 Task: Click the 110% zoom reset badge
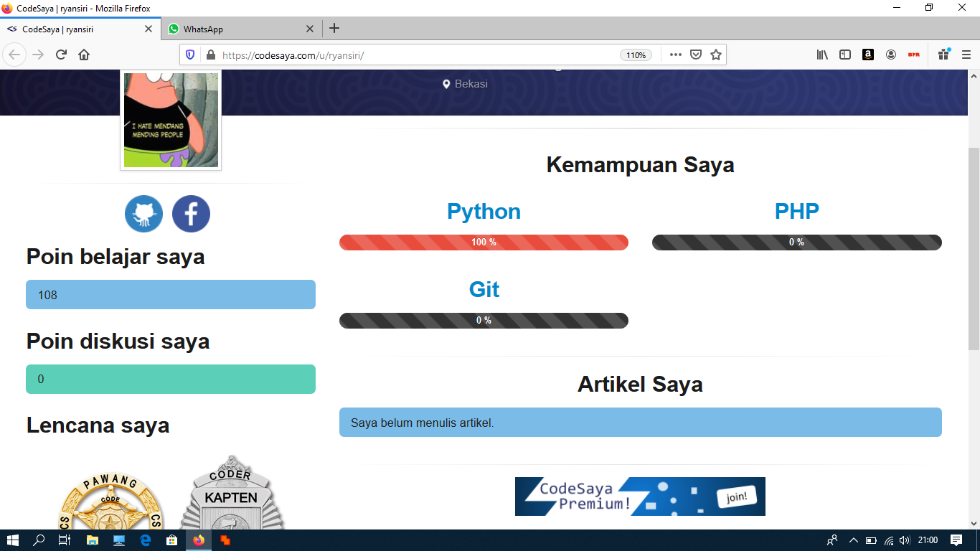tap(636, 55)
